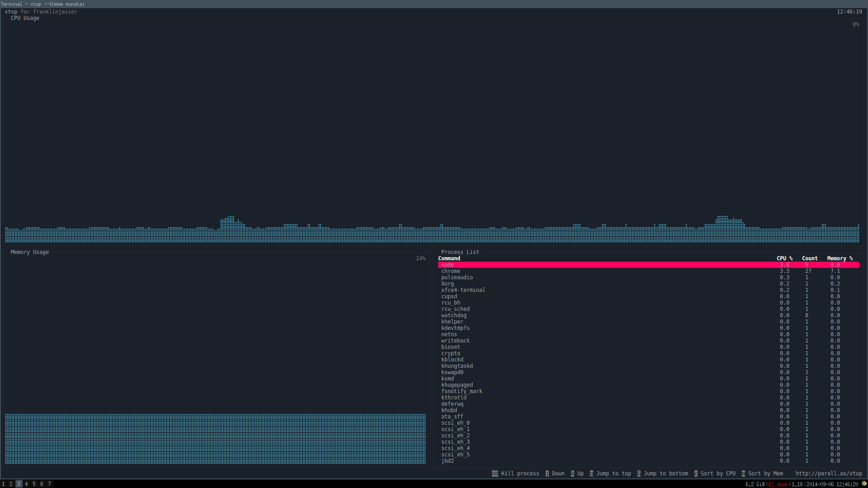Image resolution: width=868 pixels, height=488 pixels.
Task: Click the 'j' Down key badge
Action: pos(547,474)
